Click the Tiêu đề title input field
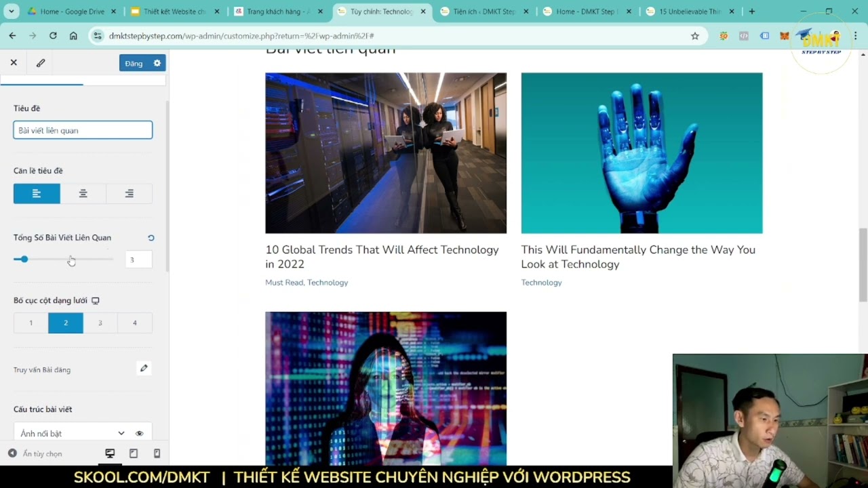This screenshot has height=488, width=868. (x=83, y=130)
